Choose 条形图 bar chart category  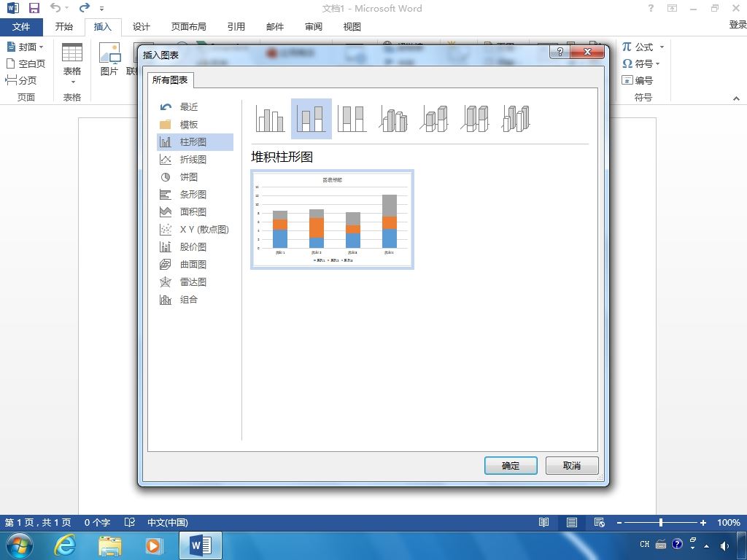point(195,194)
